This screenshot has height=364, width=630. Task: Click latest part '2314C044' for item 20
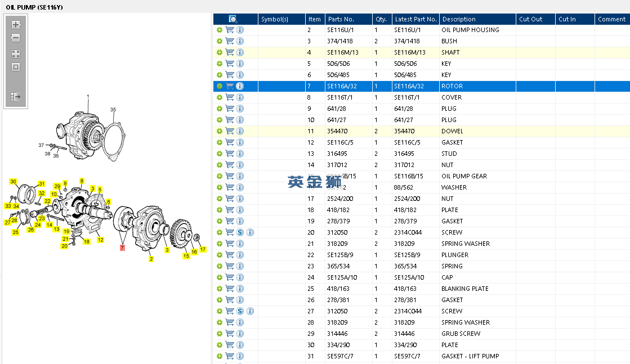[x=408, y=232]
